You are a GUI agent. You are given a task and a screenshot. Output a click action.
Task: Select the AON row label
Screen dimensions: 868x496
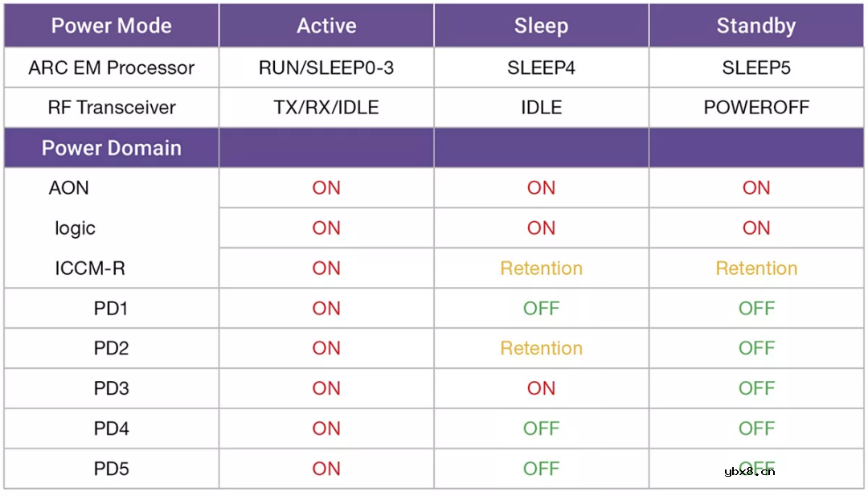tap(69, 188)
